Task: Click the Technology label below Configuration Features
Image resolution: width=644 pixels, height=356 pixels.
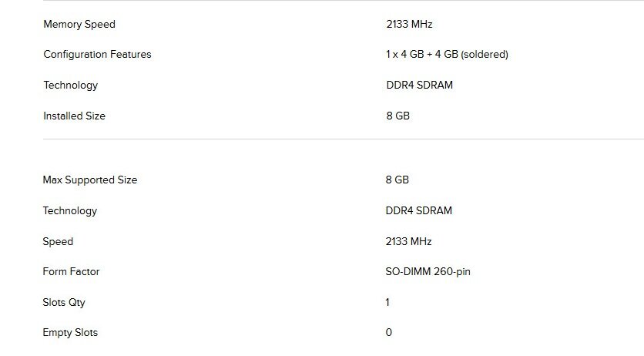Action: click(x=70, y=85)
